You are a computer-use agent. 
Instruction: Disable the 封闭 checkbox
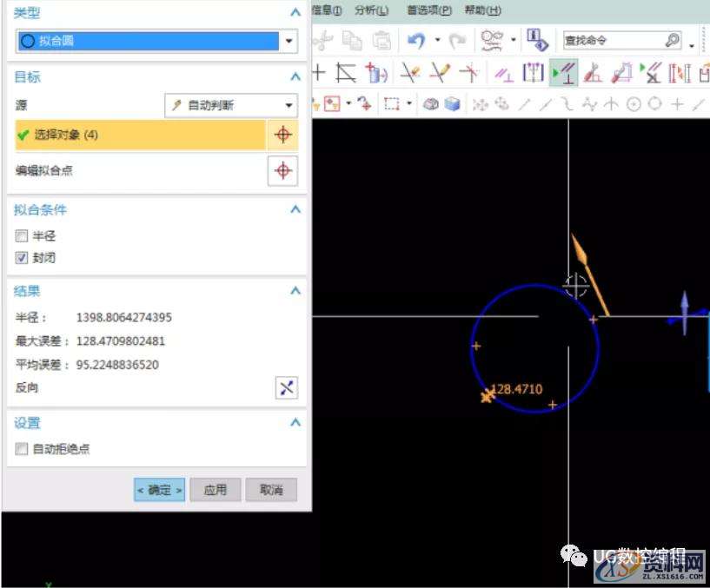click(21, 258)
